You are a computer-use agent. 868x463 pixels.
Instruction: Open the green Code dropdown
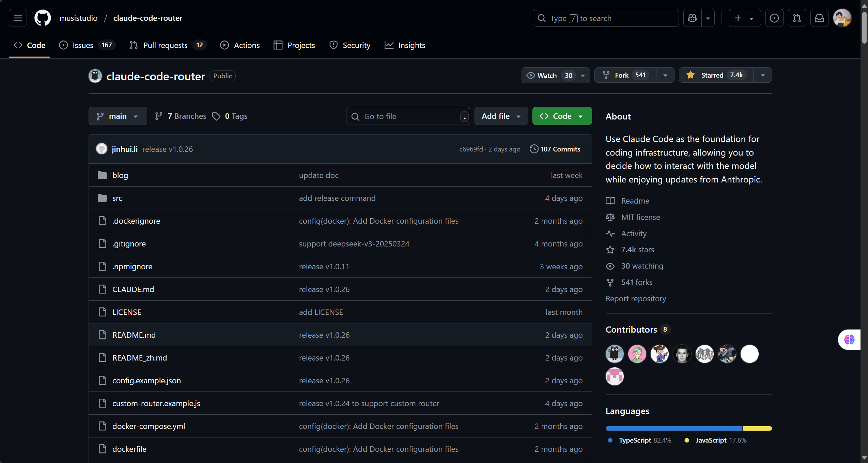562,116
